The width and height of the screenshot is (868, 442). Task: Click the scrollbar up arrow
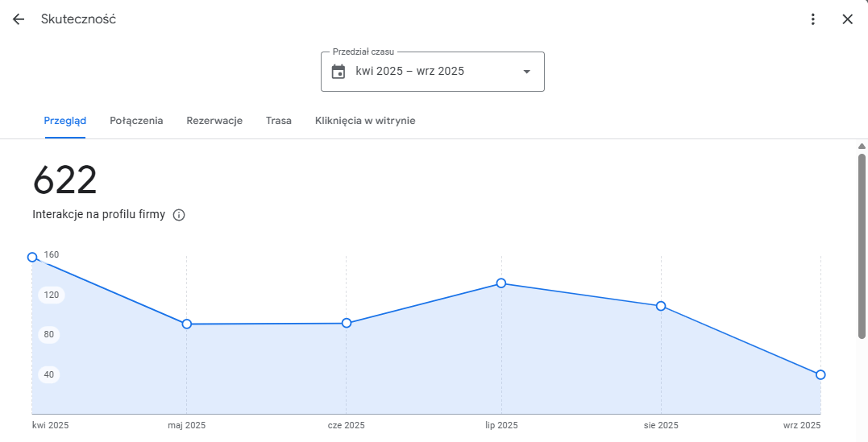pos(862,147)
